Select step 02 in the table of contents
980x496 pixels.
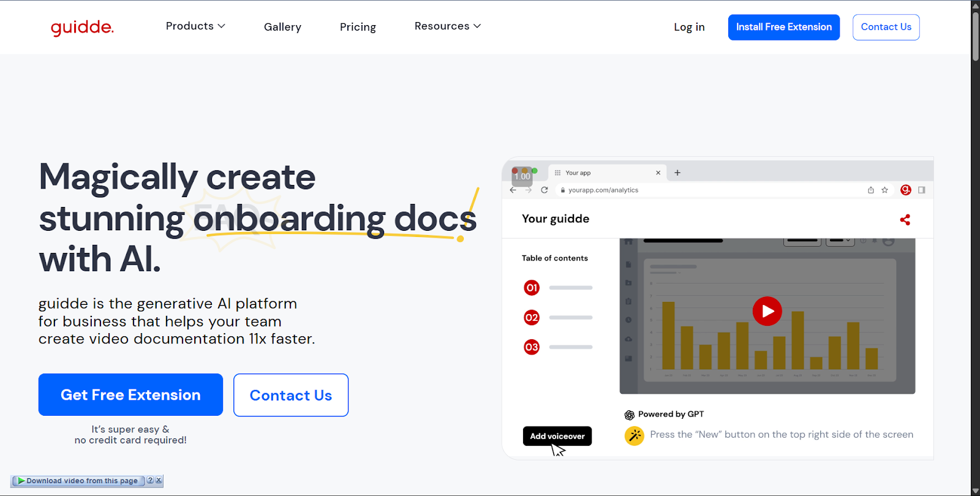pyautogui.click(x=532, y=317)
